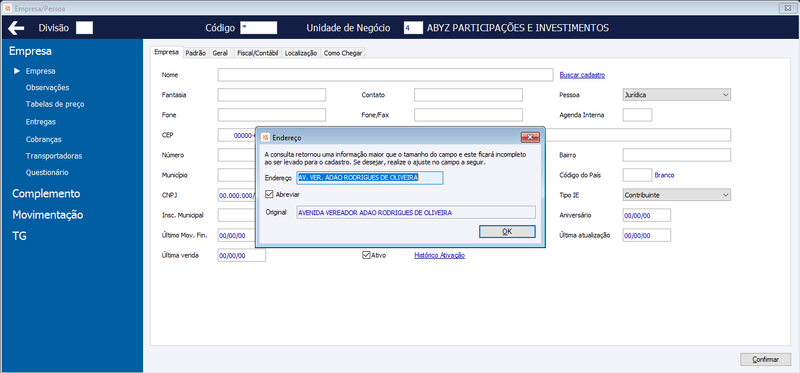Click the Código field in header
The width and height of the screenshot is (800, 373).
coord(259,28)
